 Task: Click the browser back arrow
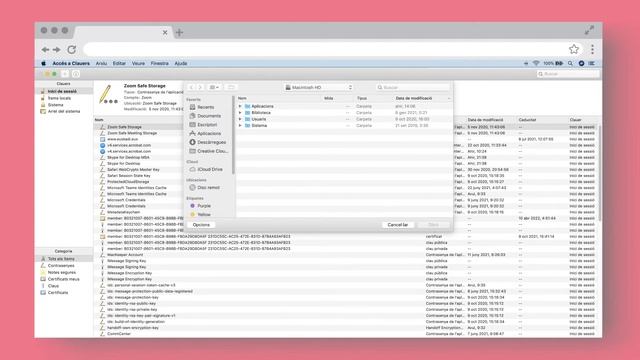(45, 49)
